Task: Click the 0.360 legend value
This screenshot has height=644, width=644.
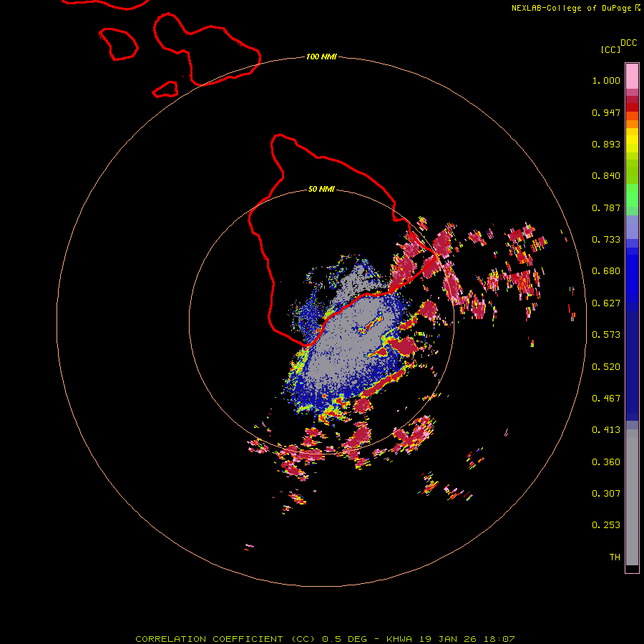Action: point(606,462)
